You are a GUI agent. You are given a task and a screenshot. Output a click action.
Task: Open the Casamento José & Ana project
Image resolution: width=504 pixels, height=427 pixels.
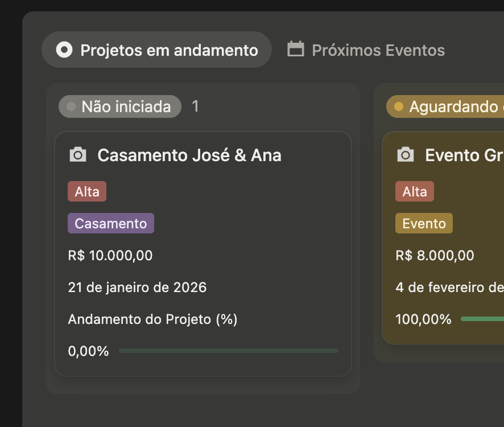coord(189,155)
